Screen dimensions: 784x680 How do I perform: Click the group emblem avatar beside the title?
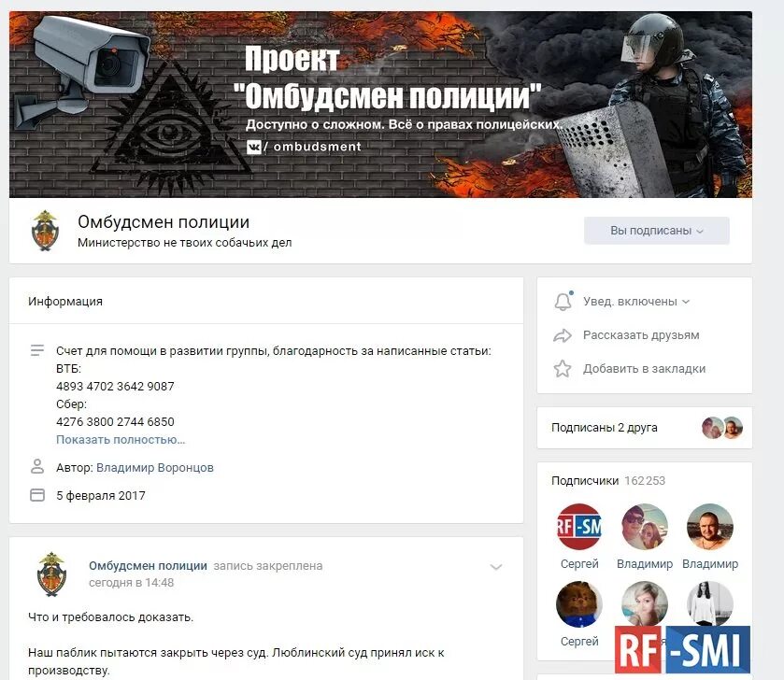[45, 231]
